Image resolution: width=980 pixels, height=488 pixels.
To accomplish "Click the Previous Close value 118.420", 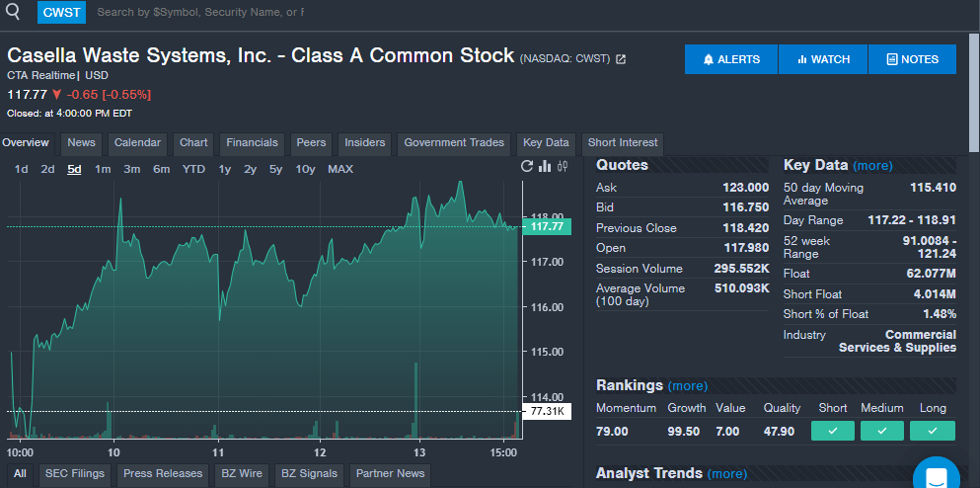I will [746, 228].
